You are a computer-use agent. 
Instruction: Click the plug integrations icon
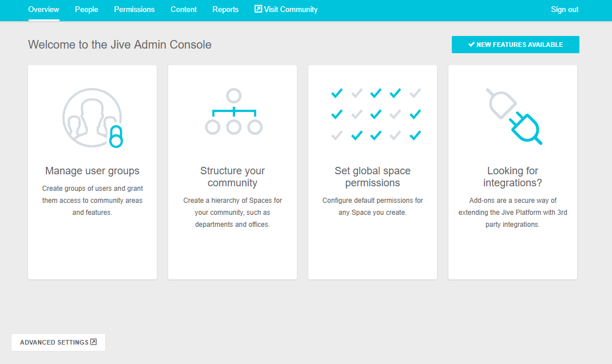pos(514,116)
